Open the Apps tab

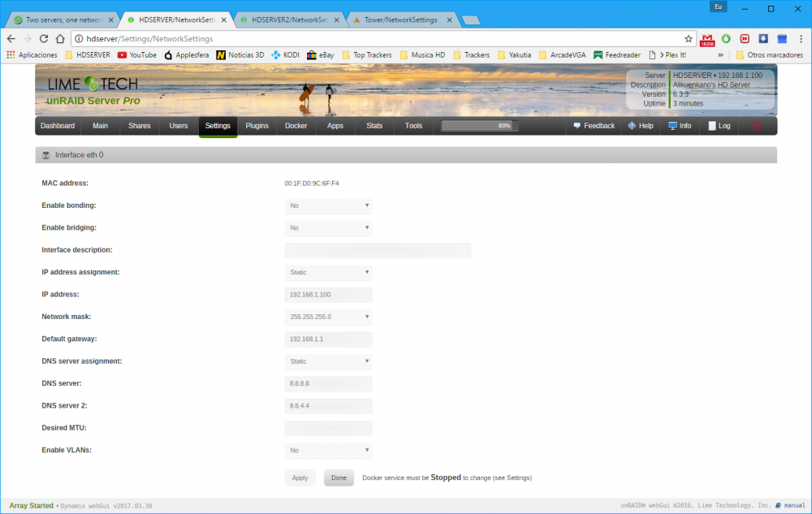335,126
